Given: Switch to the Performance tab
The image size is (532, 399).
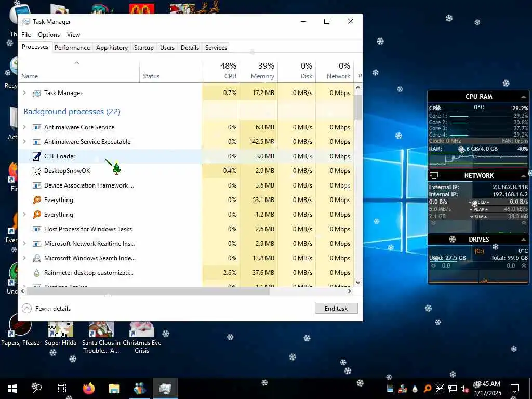Looking at the screenshot, I should click(72, 48).
